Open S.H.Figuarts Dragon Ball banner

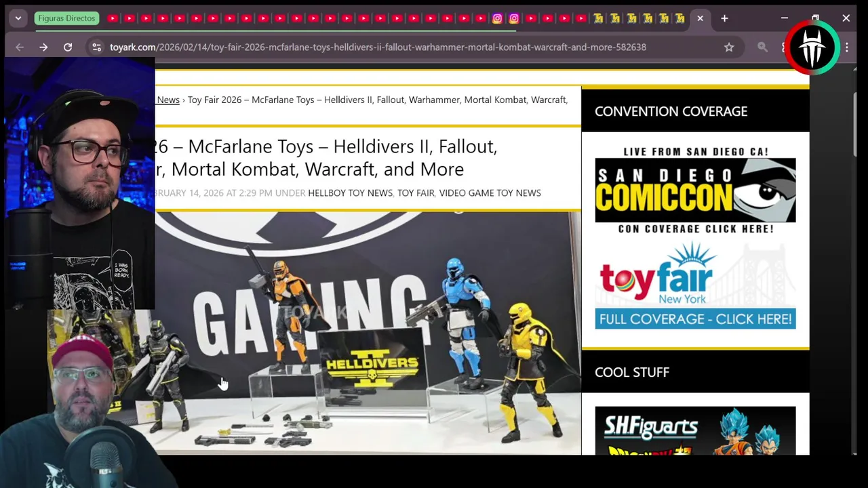point(695,430)
